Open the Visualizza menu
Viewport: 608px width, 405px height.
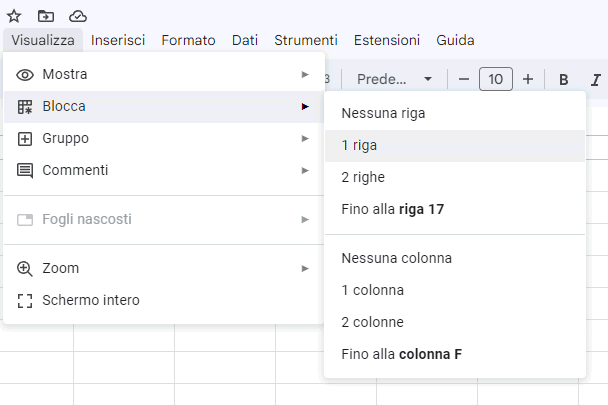(43, 40)
